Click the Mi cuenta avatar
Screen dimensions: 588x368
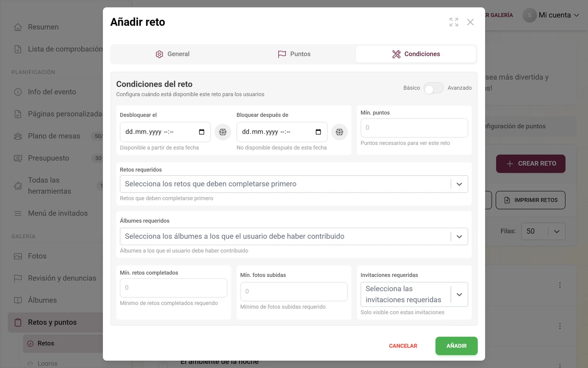530,15
